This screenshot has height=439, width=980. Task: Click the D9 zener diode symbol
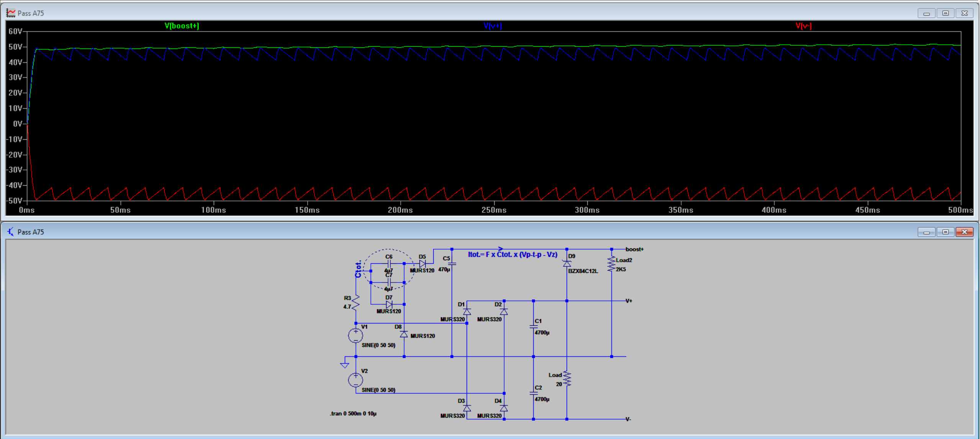click(567, 263)
